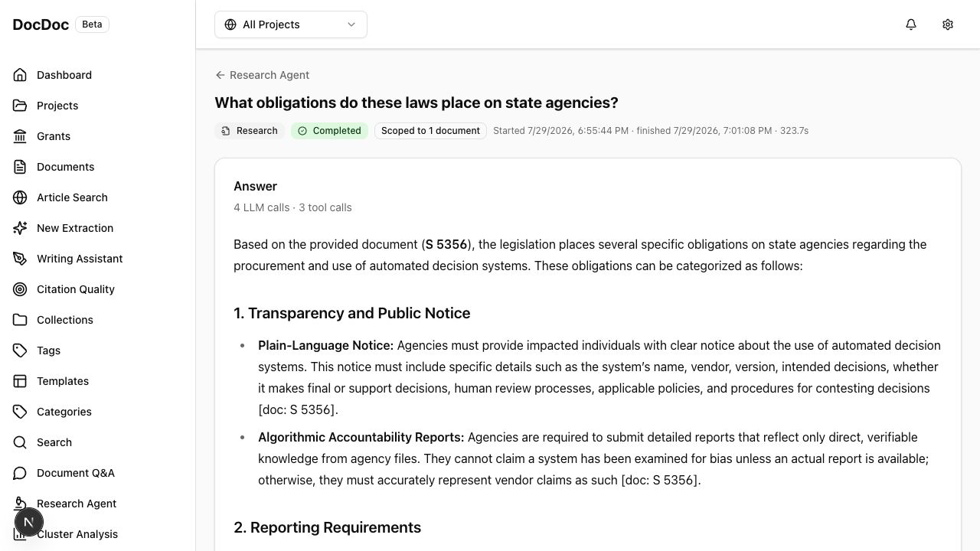The height and width of the screenshot is (551, 980).
Task: Click the Projects folder icon
Action: 20,106
